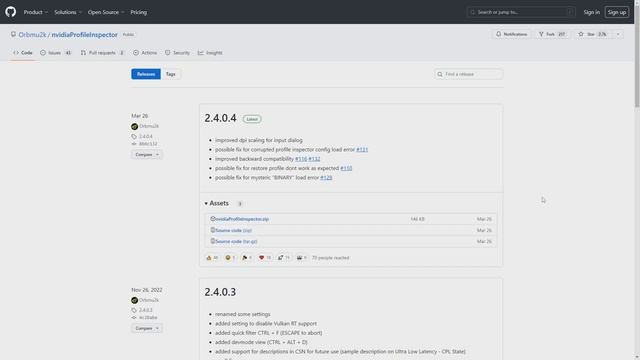Image resolution: width=640 pixels, height=360 pixels.
Task: Click the thumbs up reaction
Action: 212,258
